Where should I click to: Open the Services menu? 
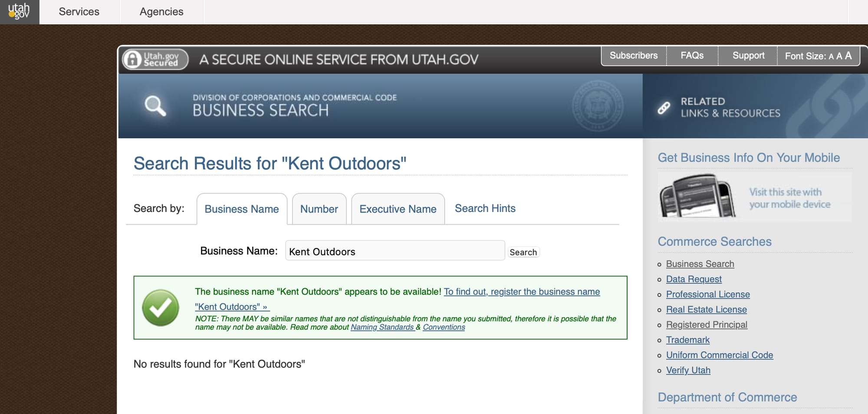79,12
